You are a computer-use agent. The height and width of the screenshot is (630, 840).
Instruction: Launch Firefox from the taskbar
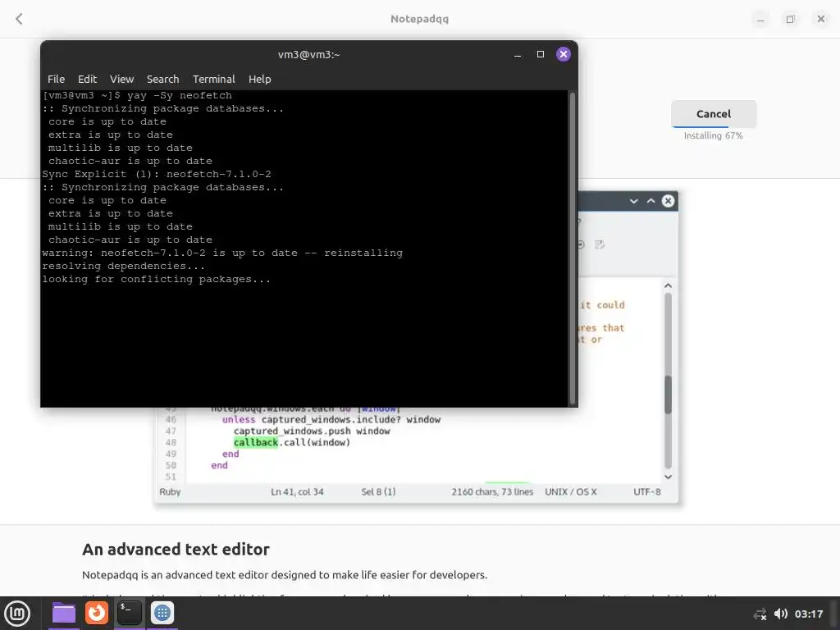pos(97,613)
